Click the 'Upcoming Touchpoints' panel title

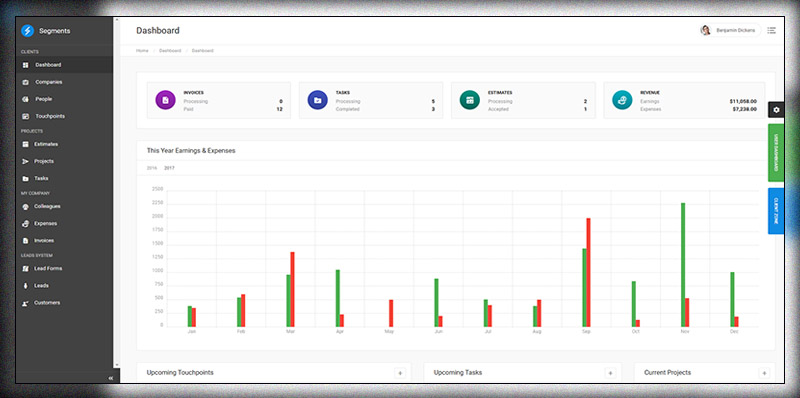click(x=180, y=373)
